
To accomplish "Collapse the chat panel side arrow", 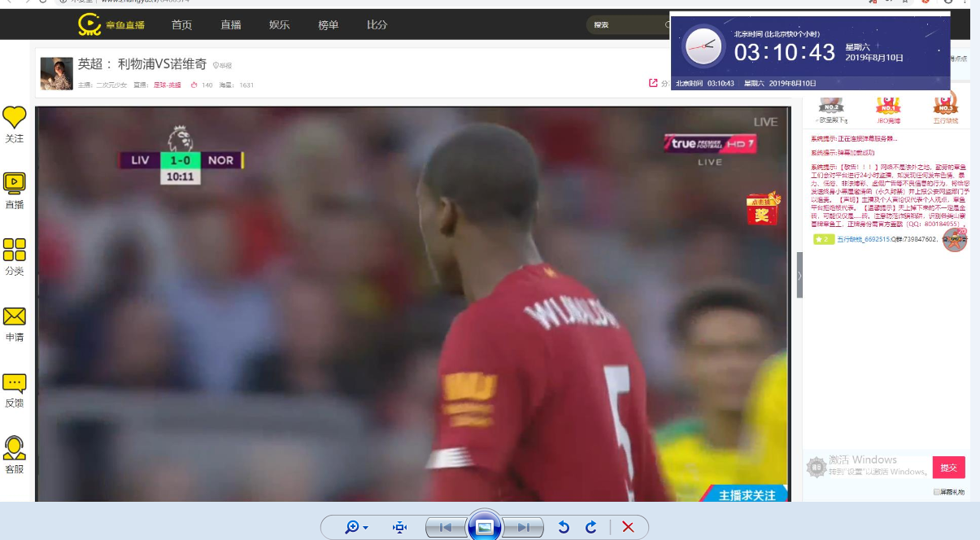I will [799, 275].
